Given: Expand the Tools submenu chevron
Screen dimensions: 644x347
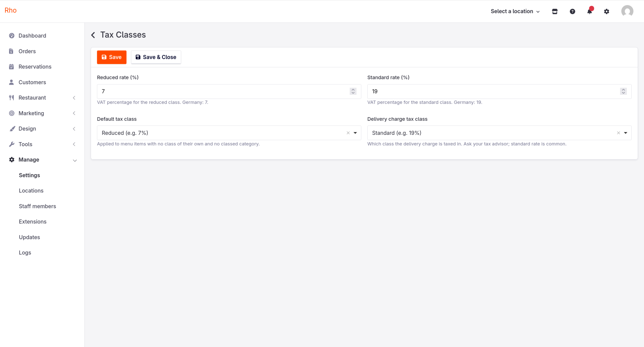Looking at the screenshot, I should (x=74, y=144).
